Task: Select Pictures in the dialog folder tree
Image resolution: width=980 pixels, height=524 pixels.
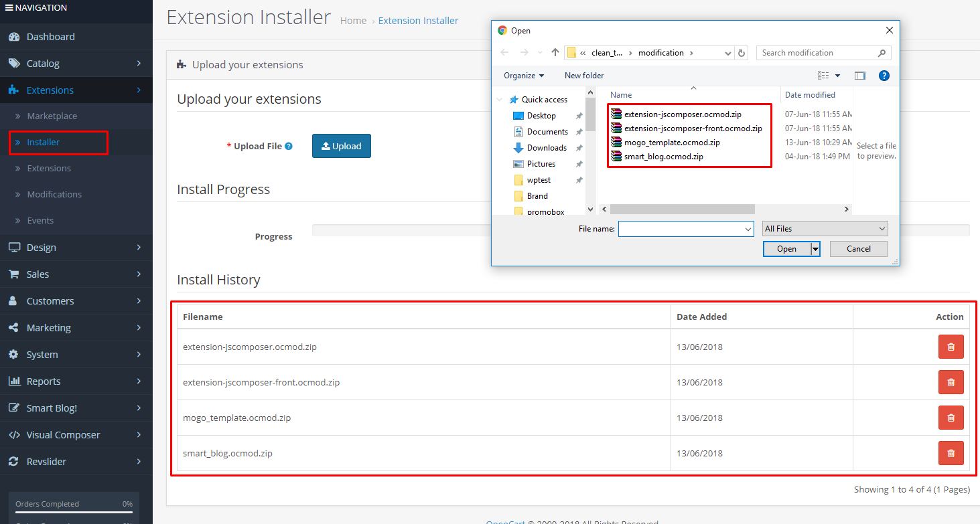Action: (541, 164)
